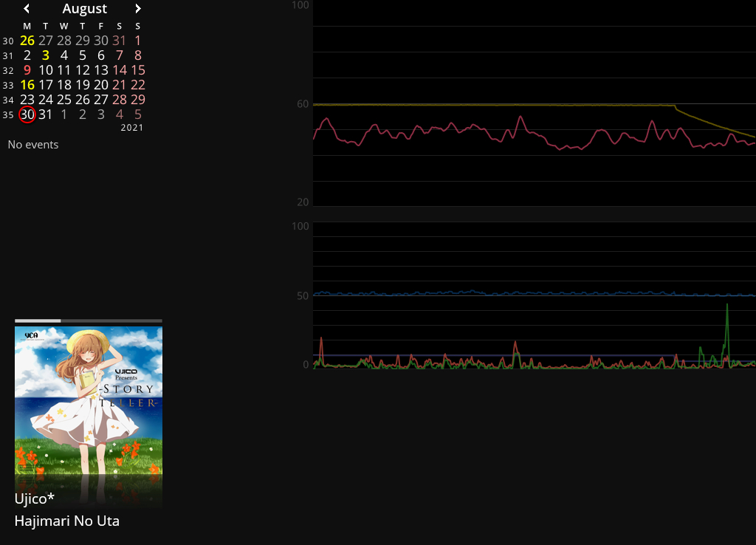Click the August month title

(84, 9)
